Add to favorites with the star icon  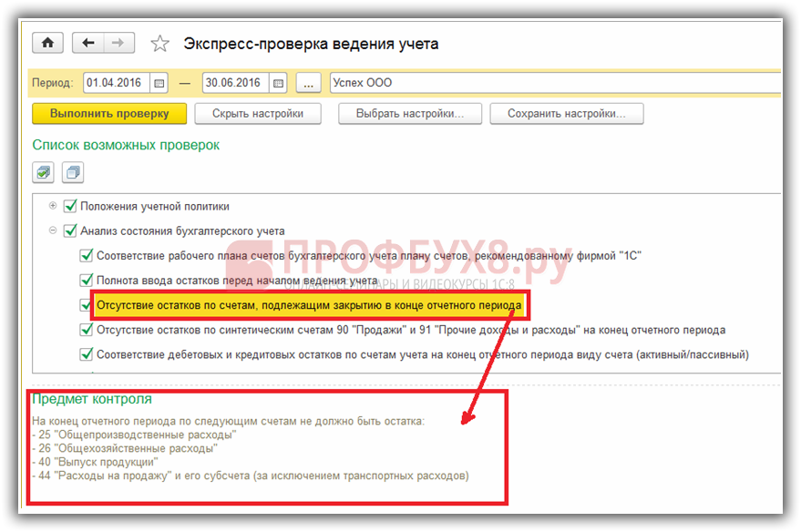(x=159, y=44)
